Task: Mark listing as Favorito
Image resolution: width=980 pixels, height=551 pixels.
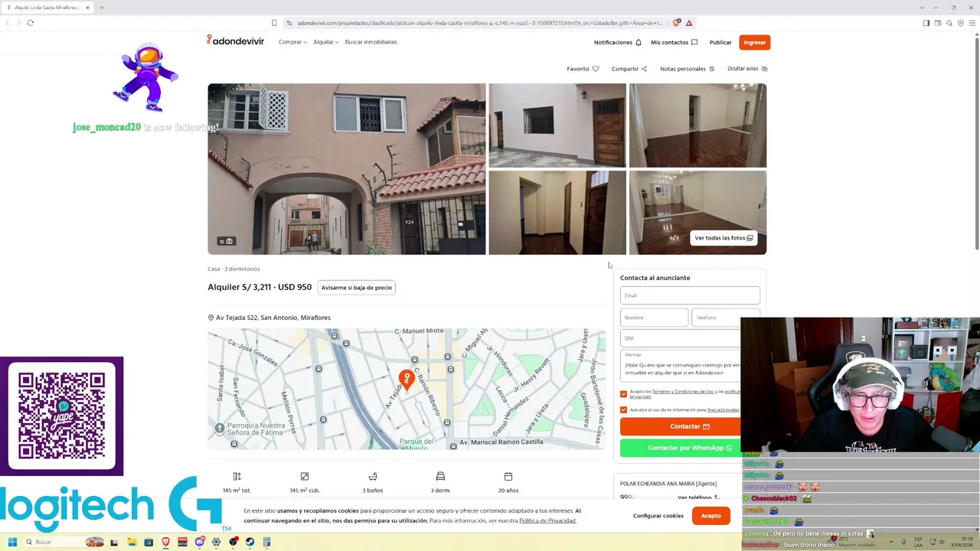Action: point(583,69)
